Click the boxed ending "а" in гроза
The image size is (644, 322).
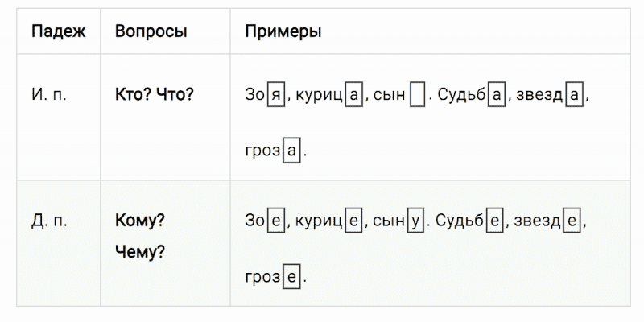(x=292, y=151)
